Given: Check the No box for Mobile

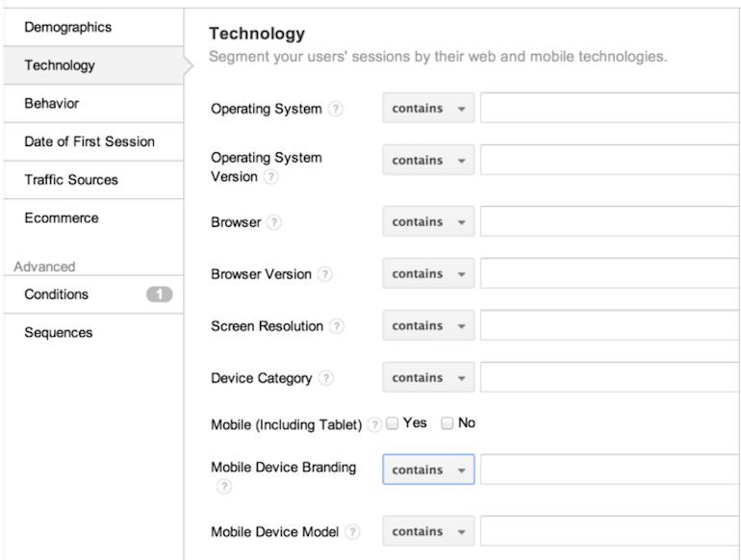Looking at the screenshot, I should click(x=447, y=423).
